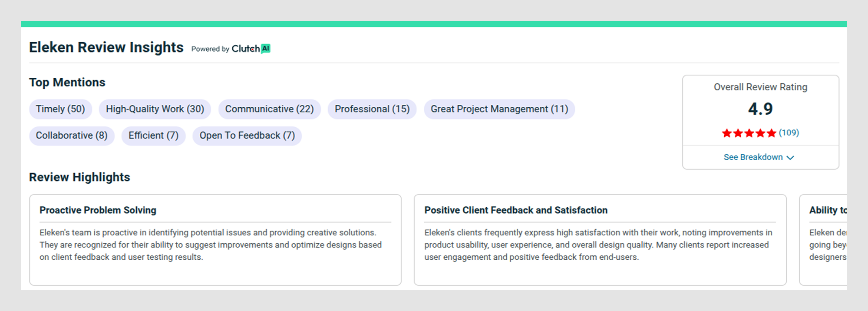
Task: Select the Communicative (22) tag
Action: [x=269, y=109]
